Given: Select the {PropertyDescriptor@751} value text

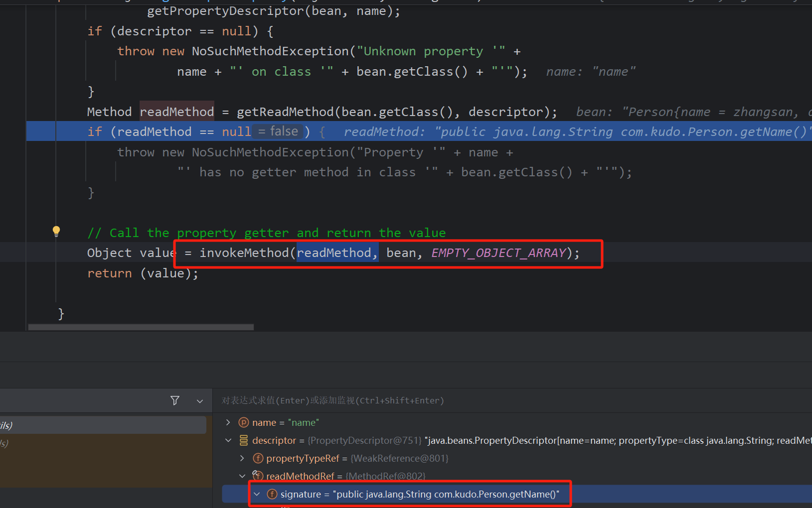Looking at the screenshot, I should 364,440.
